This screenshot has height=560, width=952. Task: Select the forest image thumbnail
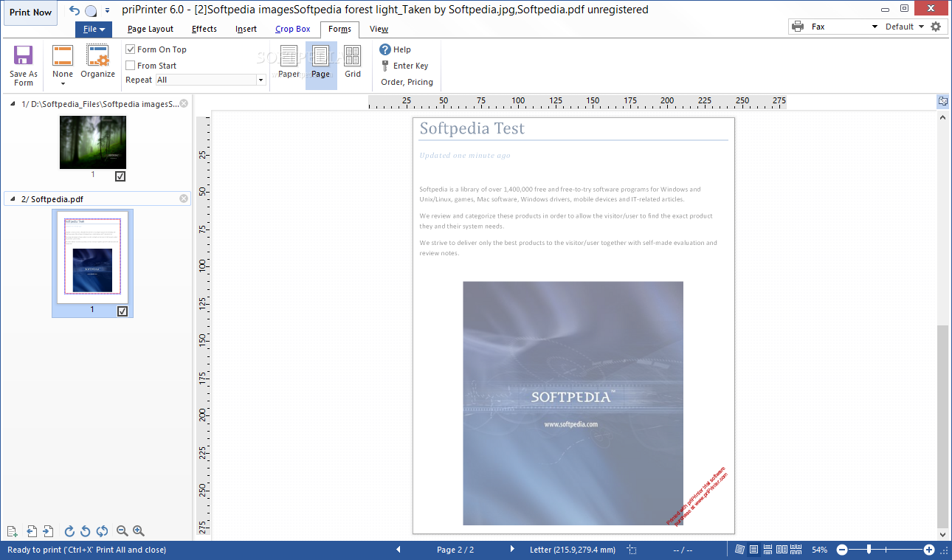pyautogui.click(x=93, y=142)
